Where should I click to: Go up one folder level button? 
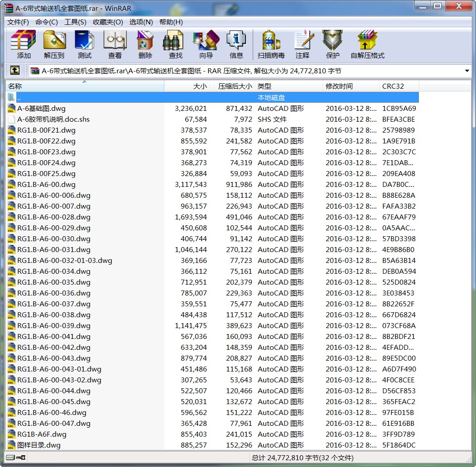pyautogui.click(x=15, y=71)
